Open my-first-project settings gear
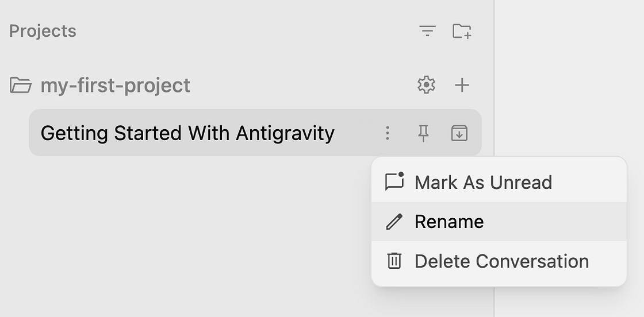Viewport: 644px width, 317px height. coord(426,85)
